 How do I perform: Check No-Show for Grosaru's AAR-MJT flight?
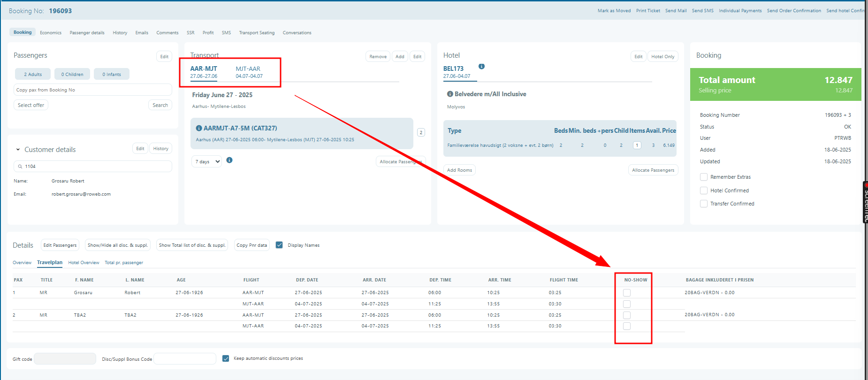coord(627,293)
